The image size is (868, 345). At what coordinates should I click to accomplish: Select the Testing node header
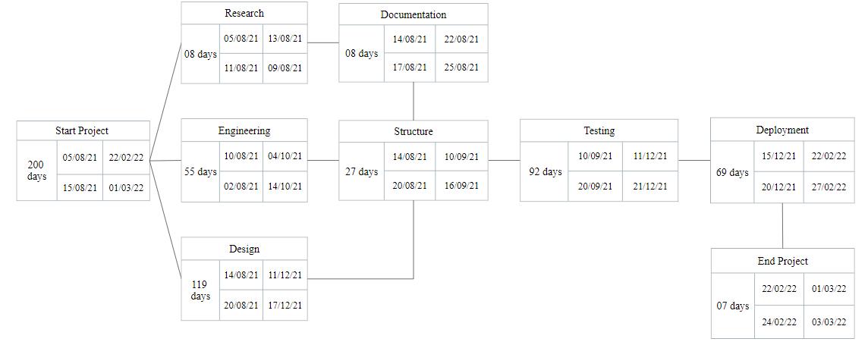pos(599,131)
